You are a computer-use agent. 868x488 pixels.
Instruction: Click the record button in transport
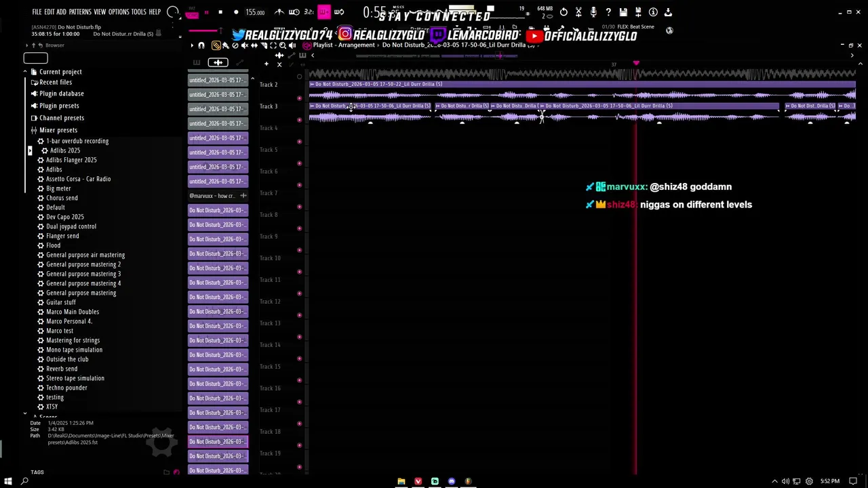click(x=236, y=12)
